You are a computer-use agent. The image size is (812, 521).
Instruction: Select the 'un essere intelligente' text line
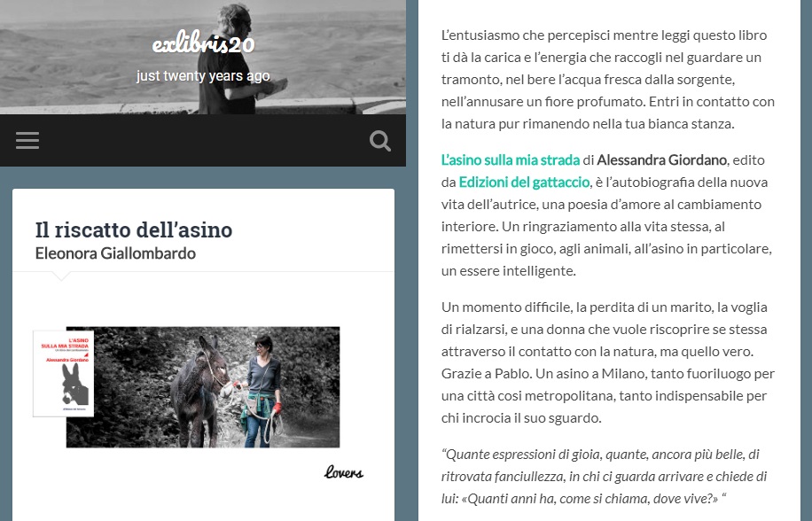point(509,271)
